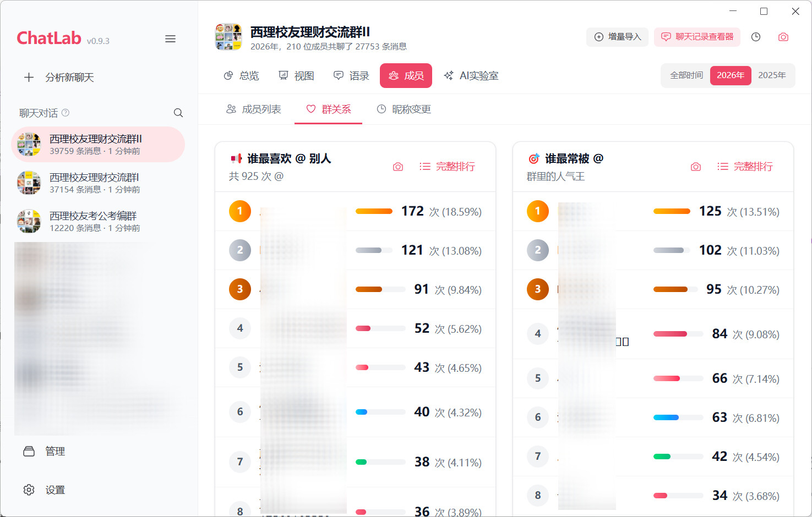Capture the '谁最喜欢 @ 别人' card screenshot
The height and width of the screenshot is (517, 812).
[398, 167]
